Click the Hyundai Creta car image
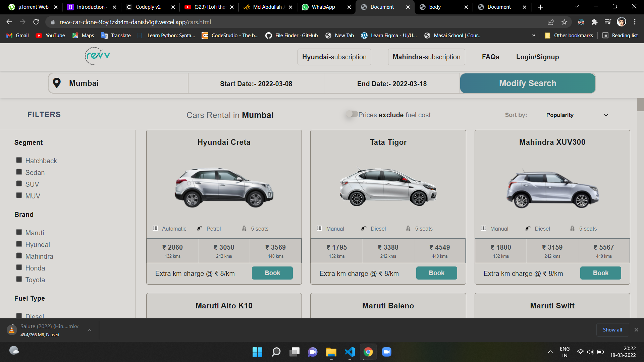Viewport: 644px width, 362px height. pyautogui.click(x=224, y=187)
